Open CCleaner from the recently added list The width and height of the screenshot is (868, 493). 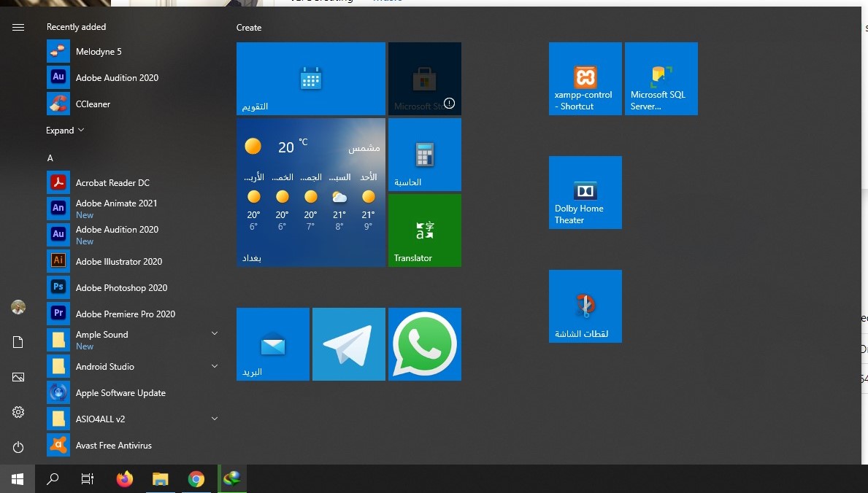click(133, 104)
